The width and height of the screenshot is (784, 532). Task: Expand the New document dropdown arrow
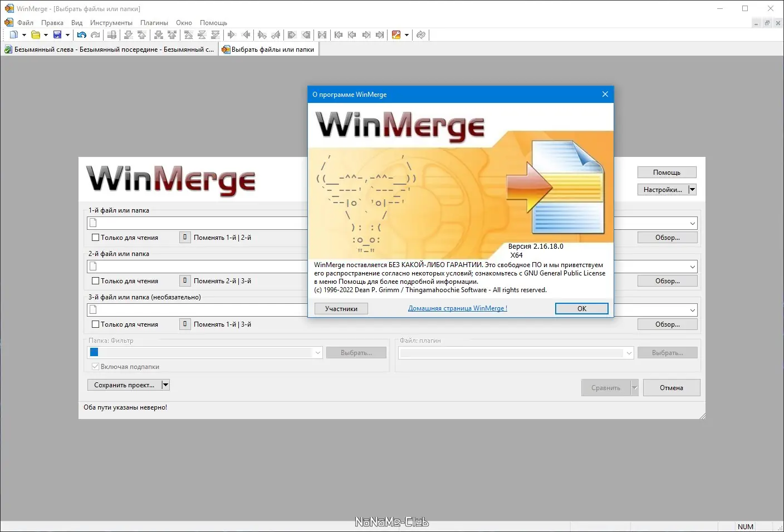(x=24, y=35)
